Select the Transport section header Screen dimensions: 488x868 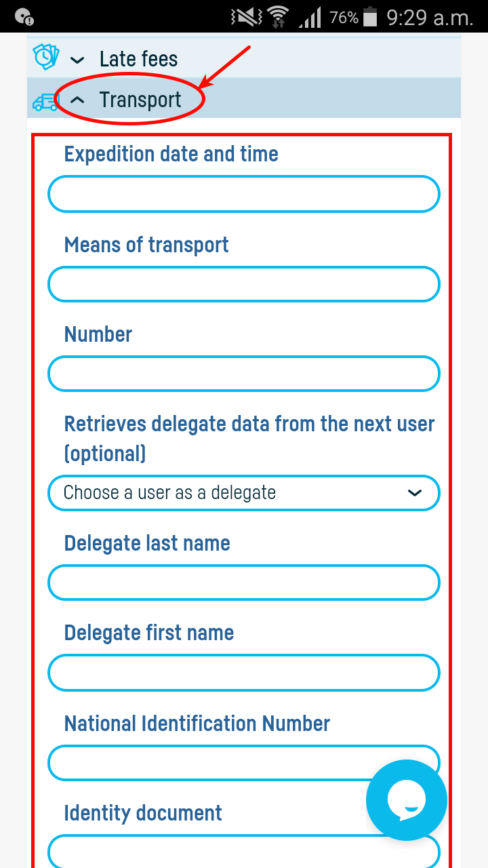pyautogui.click(x=140, y=100)
